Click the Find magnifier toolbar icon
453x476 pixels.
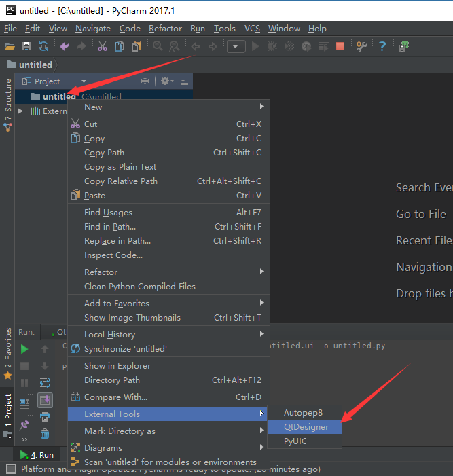158,46
